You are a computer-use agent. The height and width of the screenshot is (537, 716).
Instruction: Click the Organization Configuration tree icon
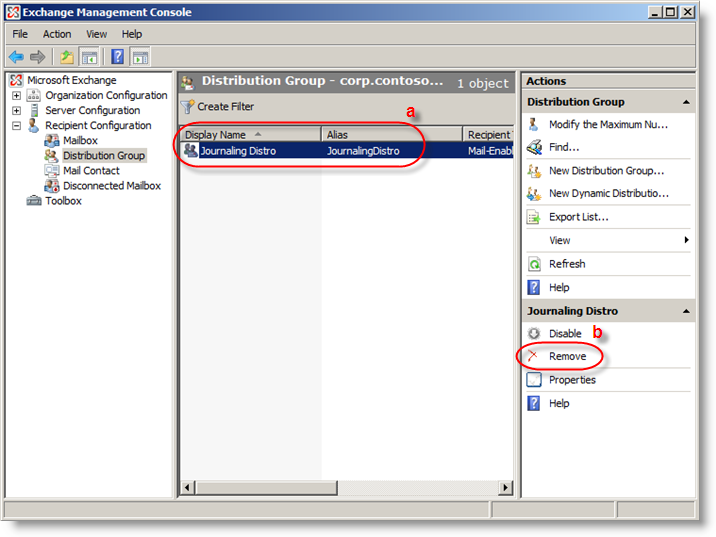click(x=33, y=95)
